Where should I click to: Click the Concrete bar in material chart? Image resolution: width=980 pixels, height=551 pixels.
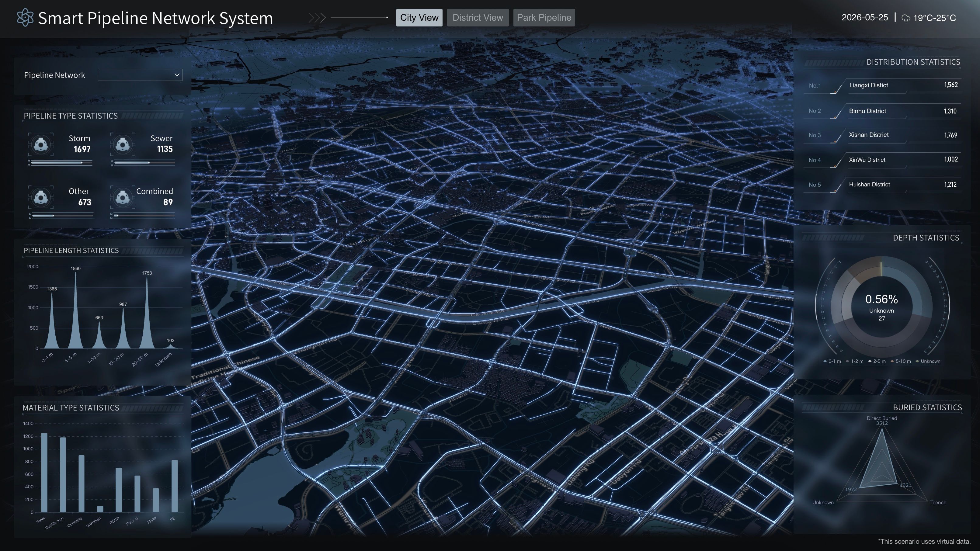[x=82, y=484]
